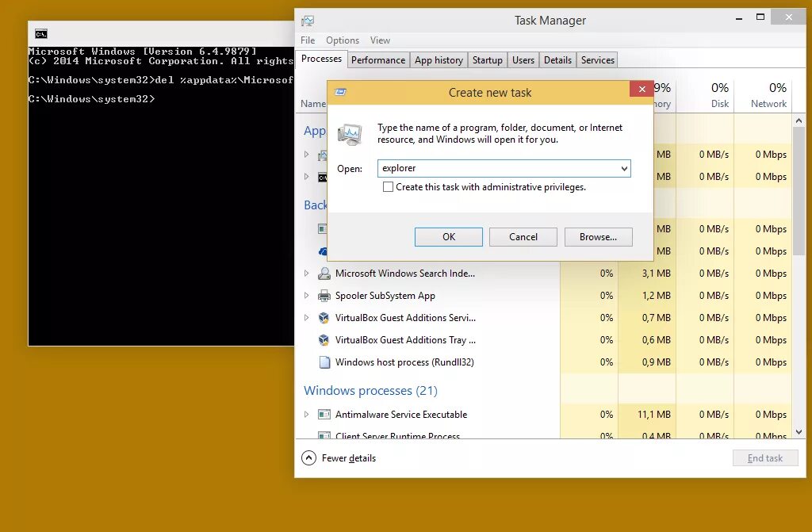Open the Options menu
Image resolution: width=812 pixels, height=532 pixels.
click(x=343, y=40)
